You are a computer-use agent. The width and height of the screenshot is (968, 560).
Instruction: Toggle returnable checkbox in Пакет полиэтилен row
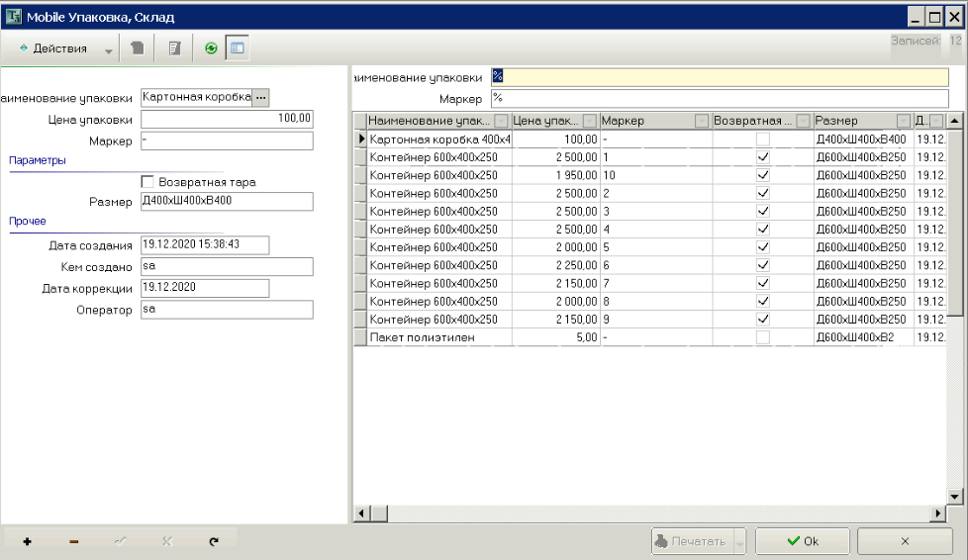coord(763,337)
